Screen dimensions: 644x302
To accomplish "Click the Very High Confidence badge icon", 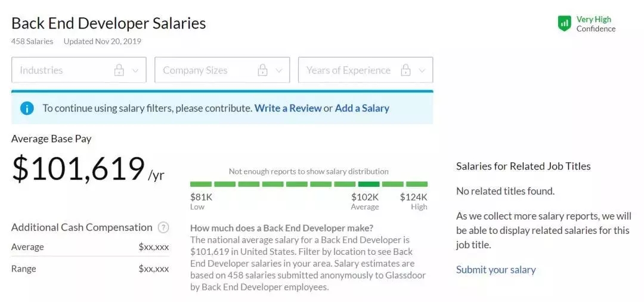I will point(564,24).
